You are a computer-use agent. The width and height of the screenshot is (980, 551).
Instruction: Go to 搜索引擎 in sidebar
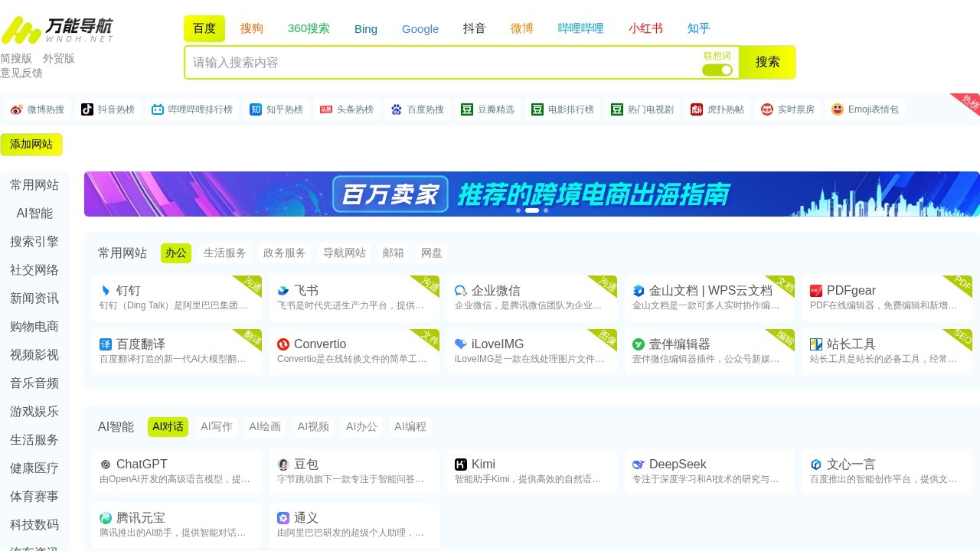(x=34, y=242)
